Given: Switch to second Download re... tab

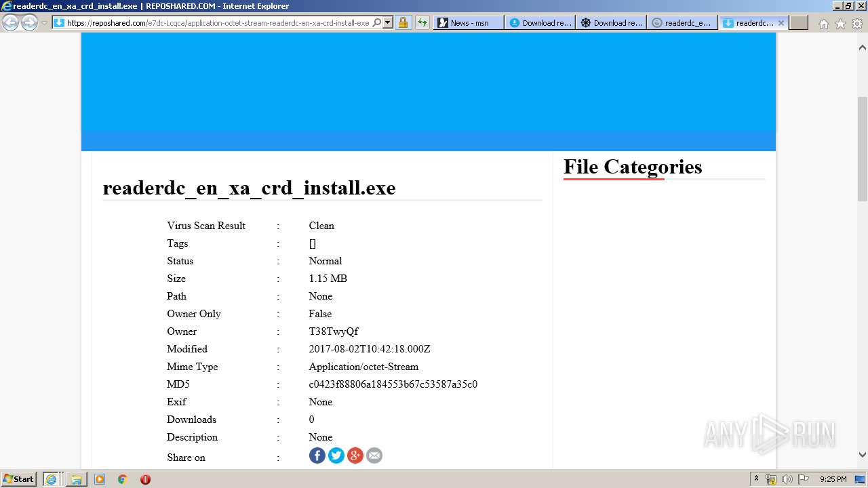Looking at the screenshot, I should (x=611, y=22).
